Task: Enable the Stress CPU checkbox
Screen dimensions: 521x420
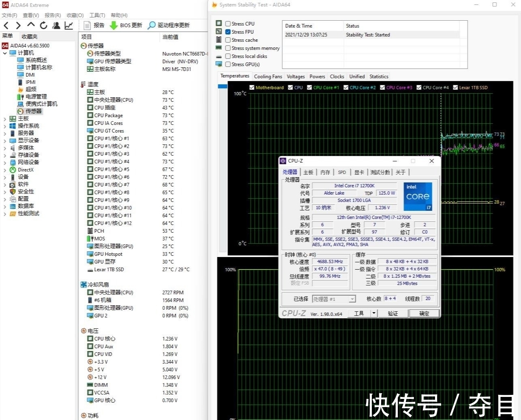Action: click(228, 24)
